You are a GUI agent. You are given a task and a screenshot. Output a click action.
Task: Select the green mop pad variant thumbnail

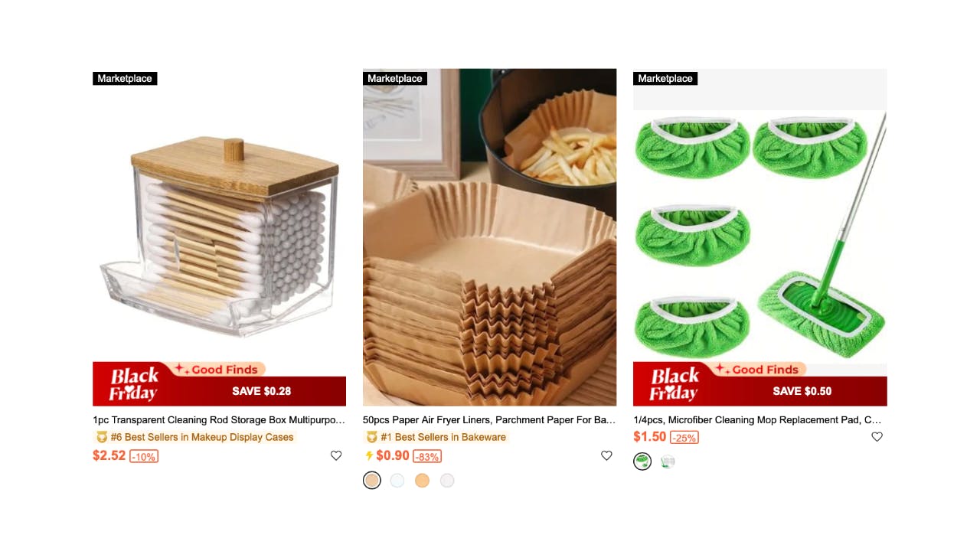point(642,461)
